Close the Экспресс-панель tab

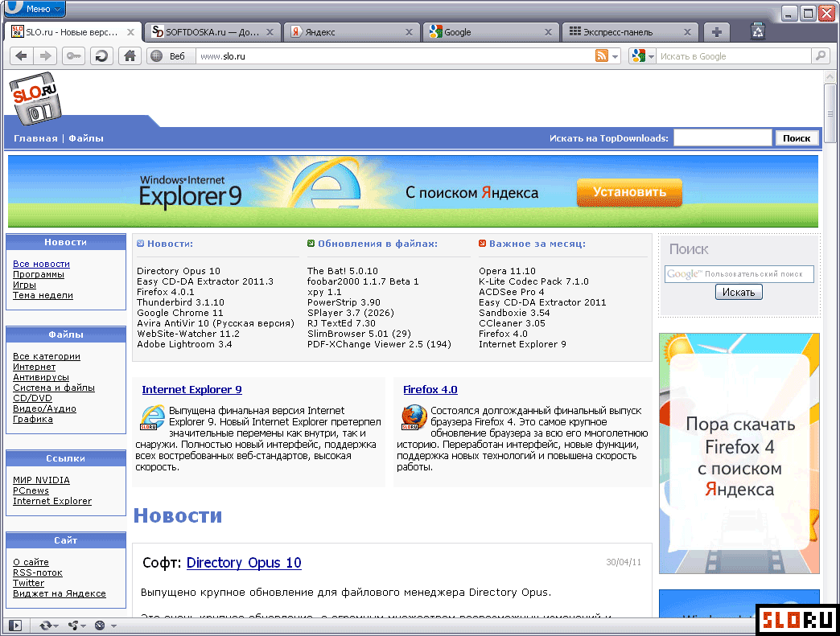(687, 32)
